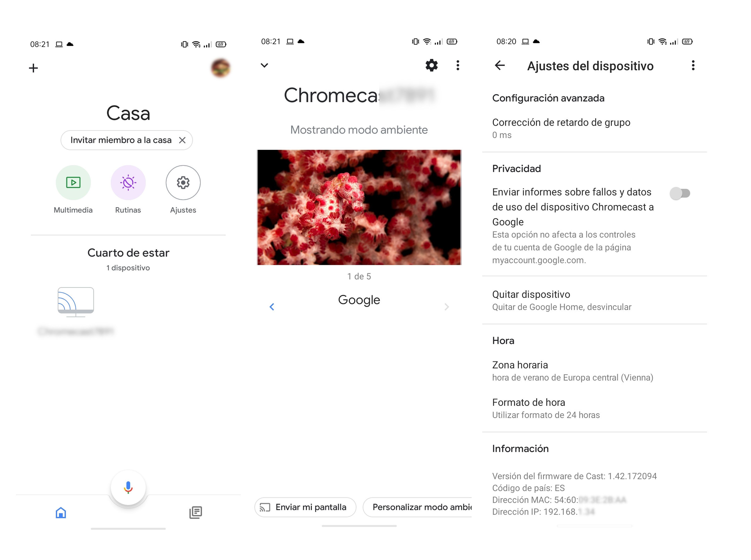Open three-dot menu in Ajustes del dispositivo

693,65
